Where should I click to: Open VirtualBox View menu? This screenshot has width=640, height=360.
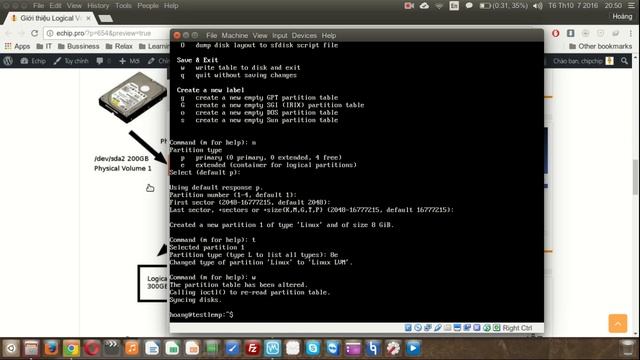pos(260,36)
